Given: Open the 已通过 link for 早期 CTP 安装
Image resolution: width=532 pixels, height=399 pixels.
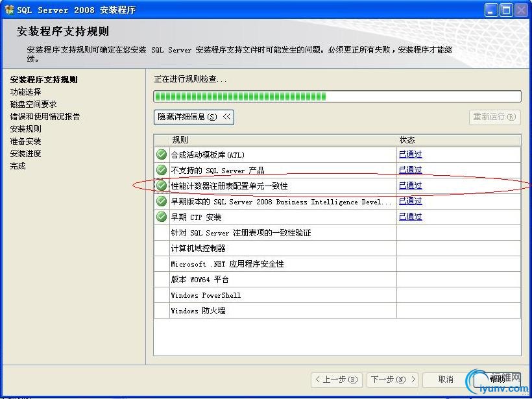Looking at the screenshot, I should [x=410, y=217].
